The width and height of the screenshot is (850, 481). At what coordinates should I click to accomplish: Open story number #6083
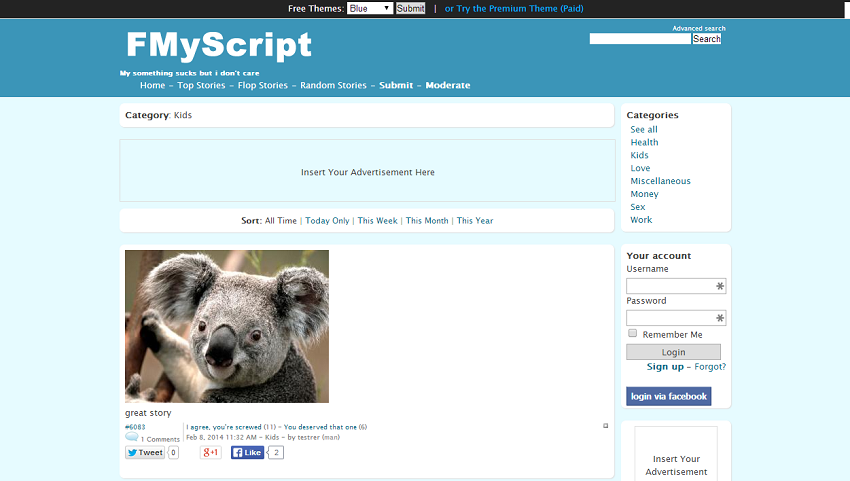(135, 427)
